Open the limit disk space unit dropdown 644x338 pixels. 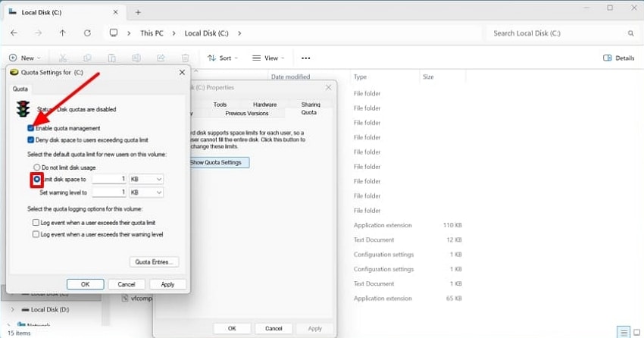[x=145, y=180]
